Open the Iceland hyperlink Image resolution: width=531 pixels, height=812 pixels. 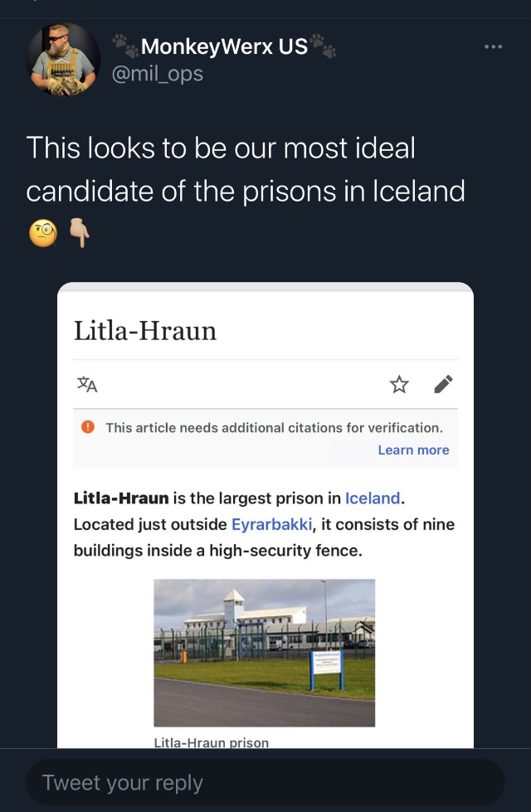tap(373, 498)
